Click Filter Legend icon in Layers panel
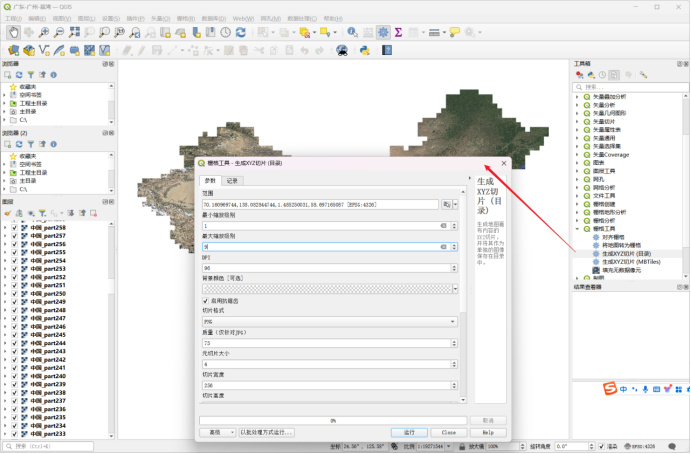This screenshot has width=691, height=454. (x=42, y=213)
